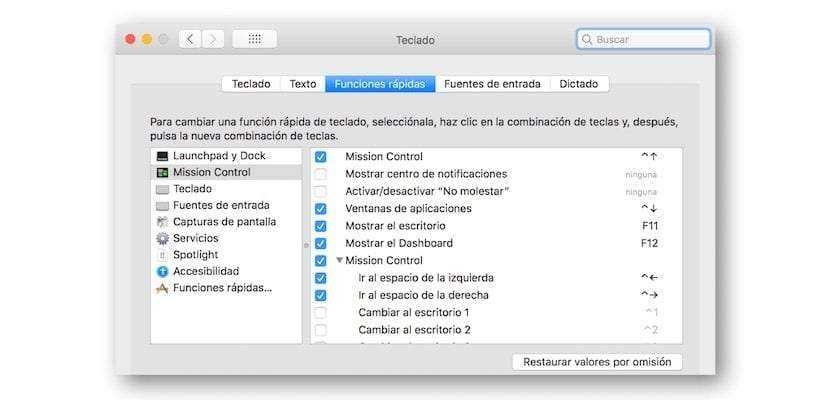Collapse the Mission Control disclosure triangle
Viewport: 830px width, 400px height.
coord(339,261)
